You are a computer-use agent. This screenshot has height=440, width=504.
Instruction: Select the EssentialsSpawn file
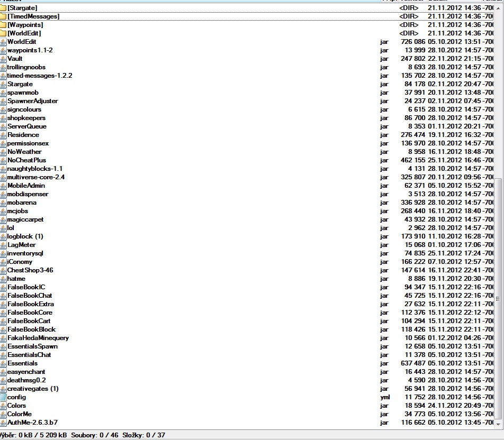[x=32, y=346]
